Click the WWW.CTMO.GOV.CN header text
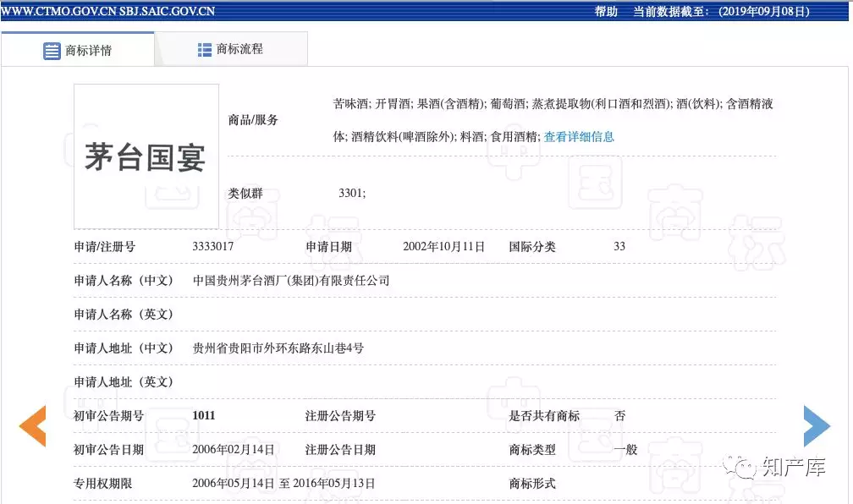 click(58, 11)
